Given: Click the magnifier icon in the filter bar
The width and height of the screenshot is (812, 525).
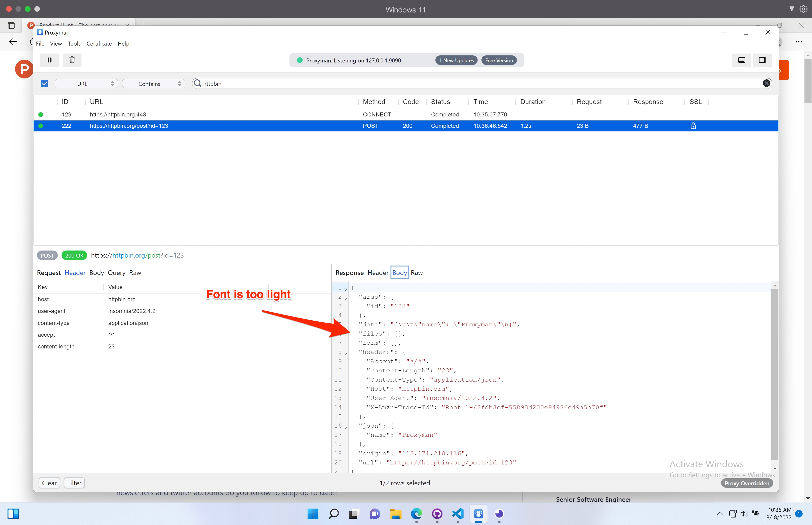Looking at the screenshot, I should point(197,83).
